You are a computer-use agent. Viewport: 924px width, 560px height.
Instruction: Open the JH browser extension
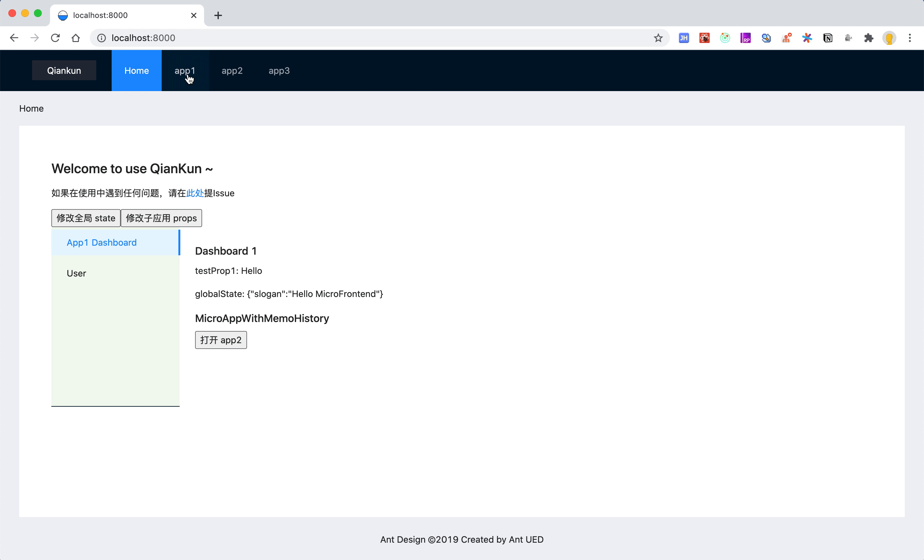click(684, 38)
